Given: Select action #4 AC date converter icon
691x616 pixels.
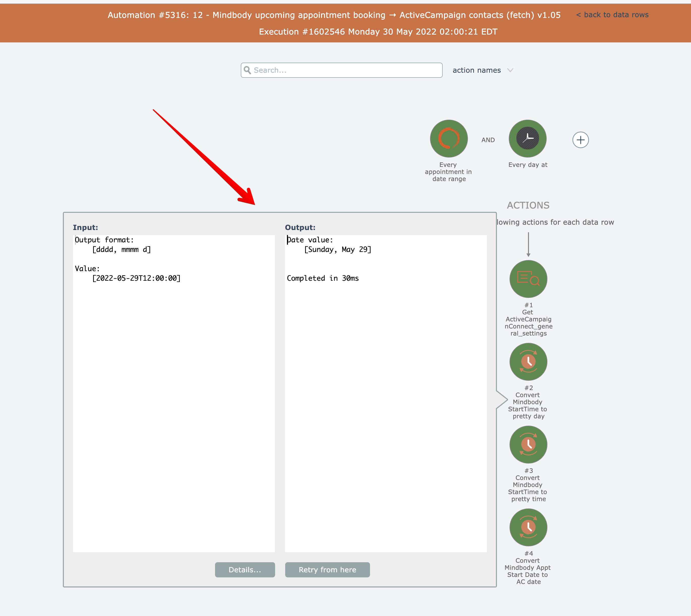Looking at the screenshot, I should click(x=528, y=527).
